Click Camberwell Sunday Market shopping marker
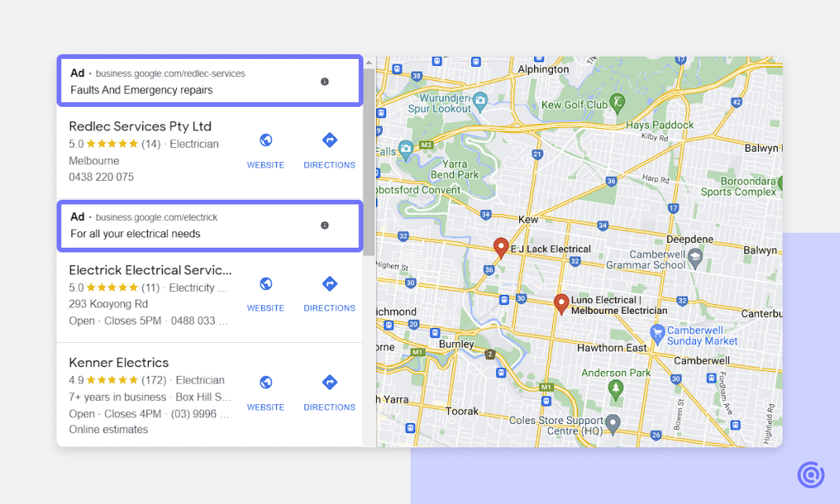The height and width of the screenshot is (504, 840). point(657,334)
